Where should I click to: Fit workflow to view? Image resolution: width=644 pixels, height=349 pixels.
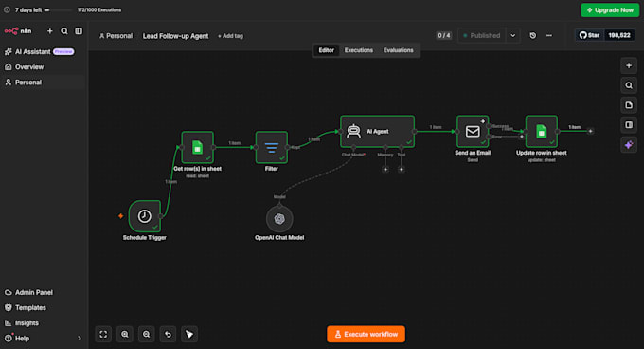click(103, 334)
